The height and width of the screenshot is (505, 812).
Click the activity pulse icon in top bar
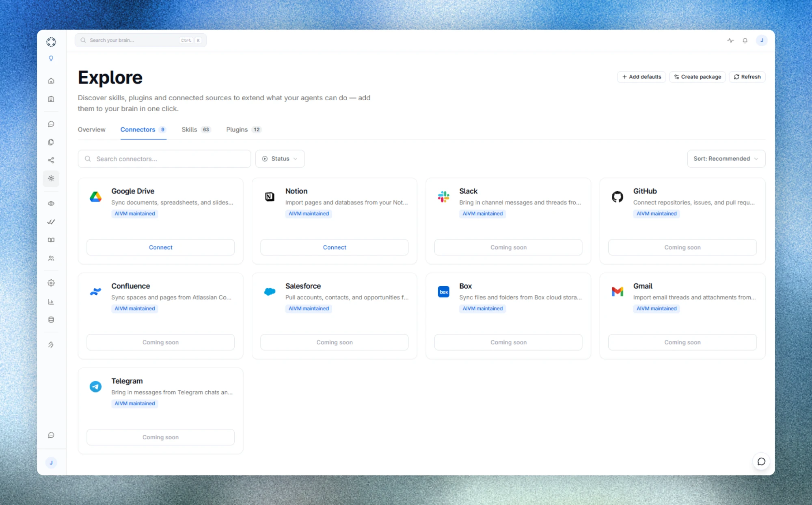[x=730, y=40]
